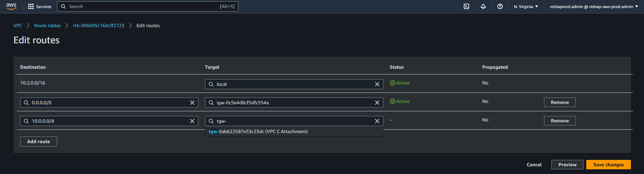Open the help question mark icon

pos(500,6)
